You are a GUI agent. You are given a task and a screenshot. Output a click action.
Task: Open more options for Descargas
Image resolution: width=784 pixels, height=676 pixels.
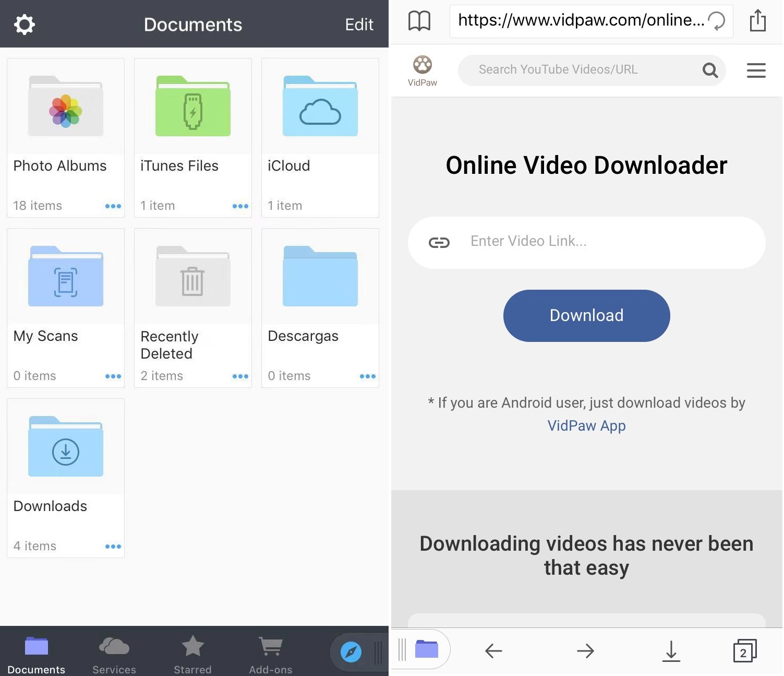(x=368, y=376)
